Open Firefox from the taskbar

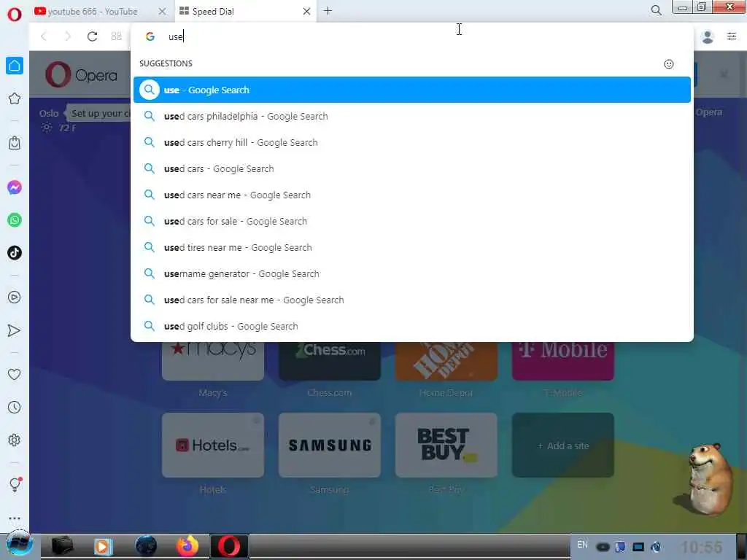[x=187, y=545]
